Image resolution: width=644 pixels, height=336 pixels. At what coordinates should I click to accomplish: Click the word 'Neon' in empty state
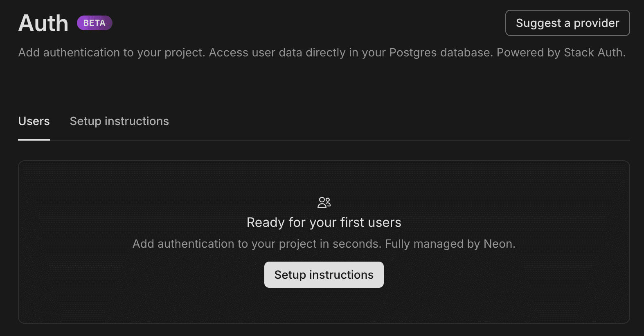pyautogui.click(x=498, y=244)
